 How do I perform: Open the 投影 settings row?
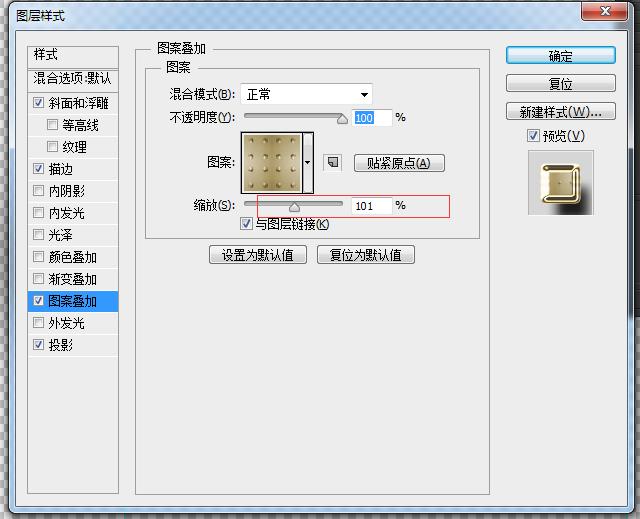click(73, 345)
